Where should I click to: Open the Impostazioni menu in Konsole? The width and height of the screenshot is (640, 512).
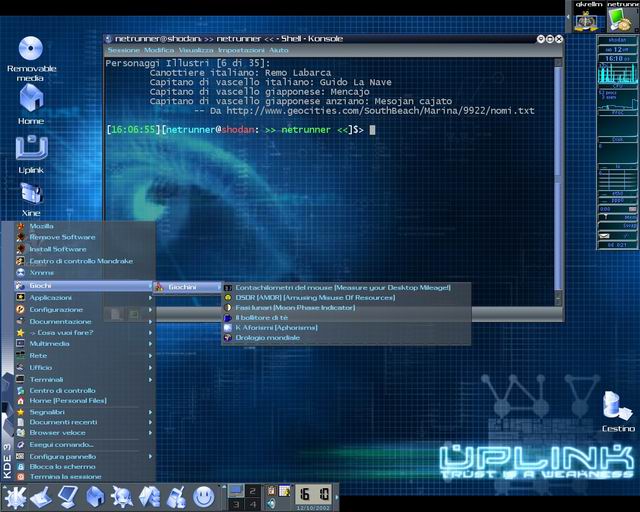[241, 50]
